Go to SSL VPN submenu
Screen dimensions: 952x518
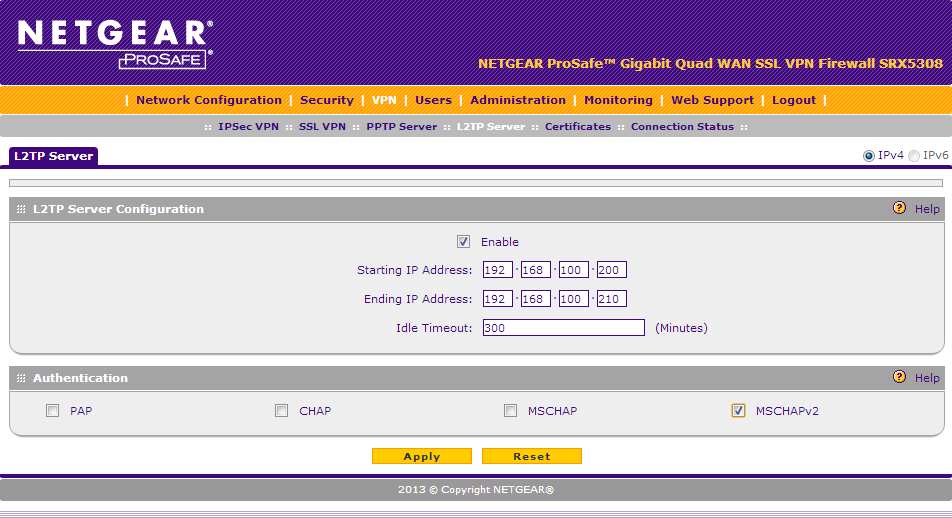coord(322,127)
